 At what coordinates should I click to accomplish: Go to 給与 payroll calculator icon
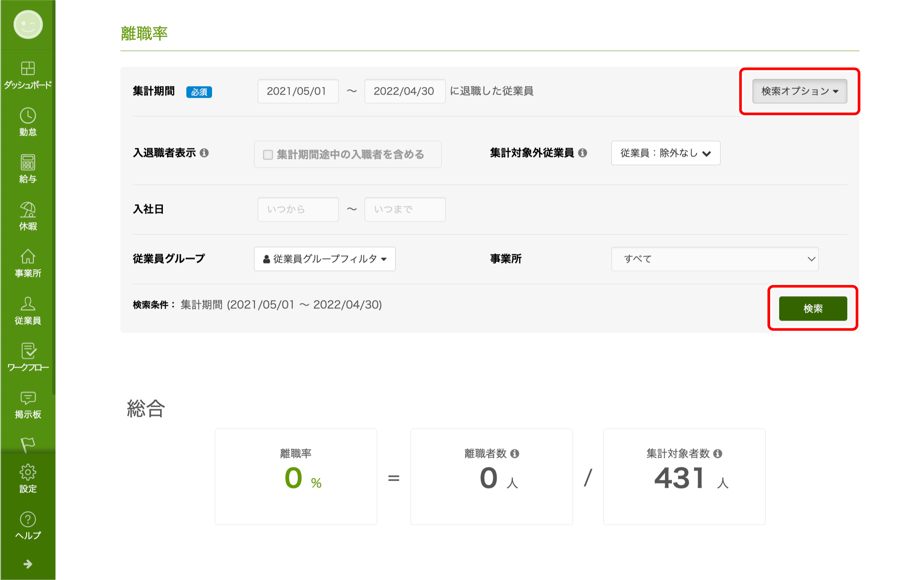coord(28,163)
